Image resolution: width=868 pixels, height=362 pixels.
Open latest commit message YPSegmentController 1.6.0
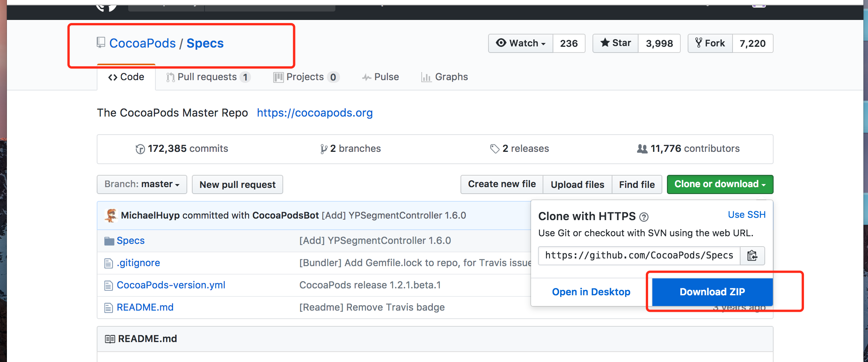394,216
